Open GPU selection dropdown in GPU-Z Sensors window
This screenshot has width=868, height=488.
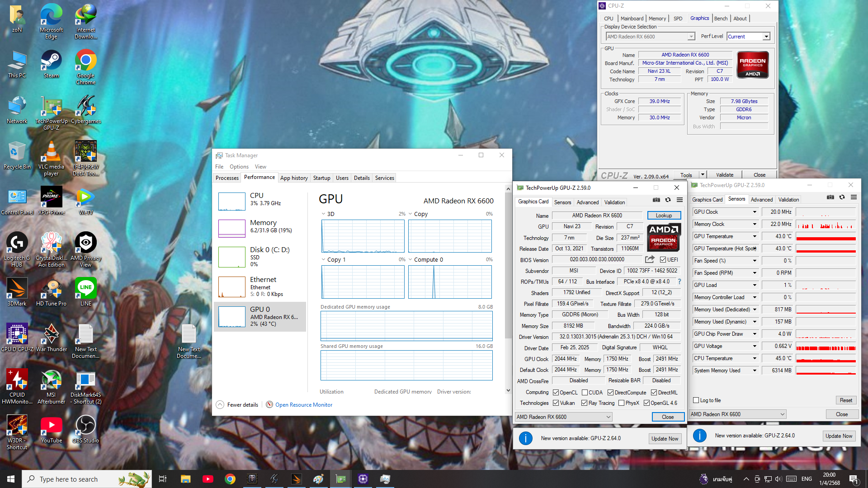click(738, 414)
